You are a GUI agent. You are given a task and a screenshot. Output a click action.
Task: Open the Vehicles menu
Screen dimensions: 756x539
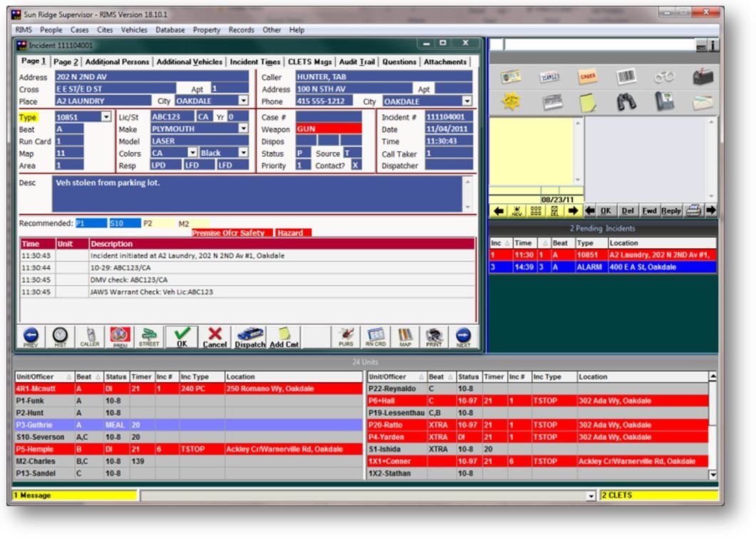[134, 30]
